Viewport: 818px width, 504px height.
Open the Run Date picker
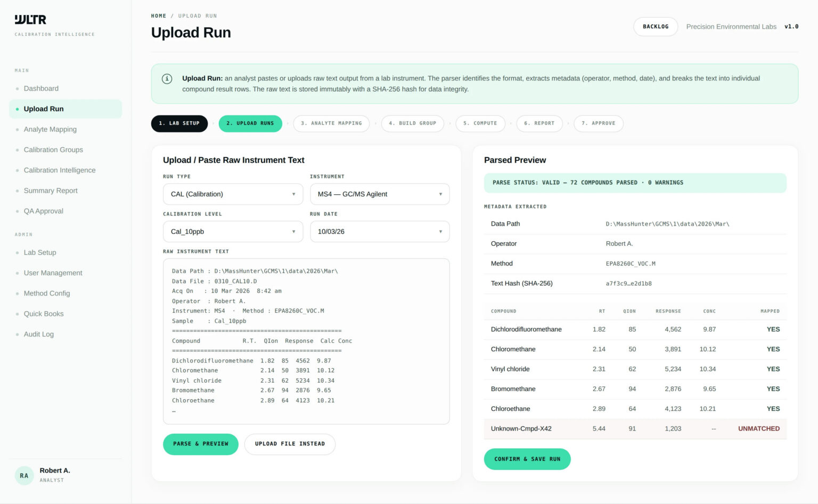pyautogui.click(x=380, y=232)
